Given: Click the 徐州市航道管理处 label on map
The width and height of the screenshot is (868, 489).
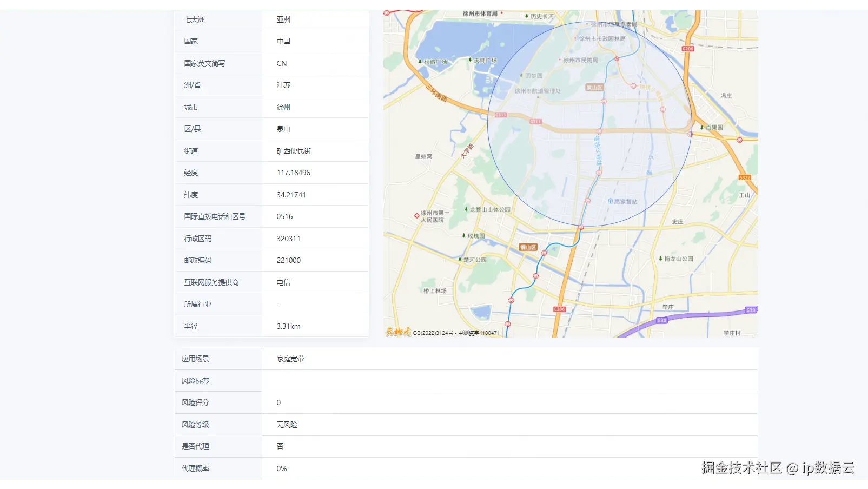Looking at the screenshot, I should (x=538, y=91).
